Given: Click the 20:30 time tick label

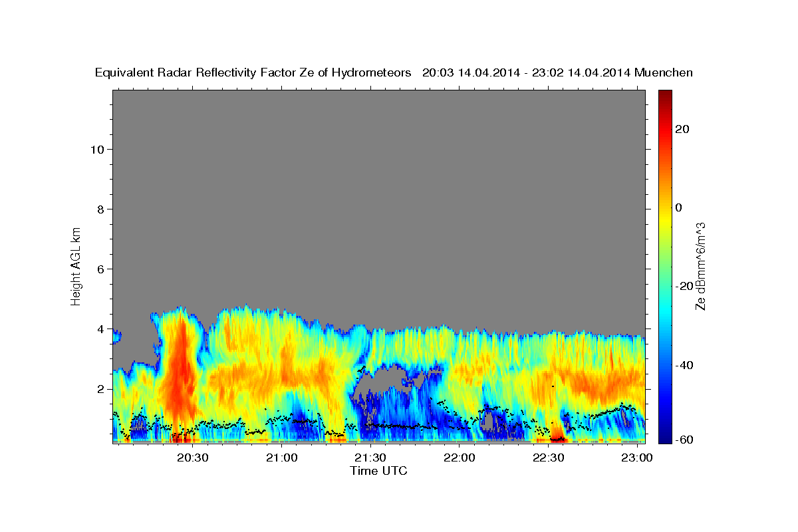Looking at the screenshot, I should click(x=193, y=458).
